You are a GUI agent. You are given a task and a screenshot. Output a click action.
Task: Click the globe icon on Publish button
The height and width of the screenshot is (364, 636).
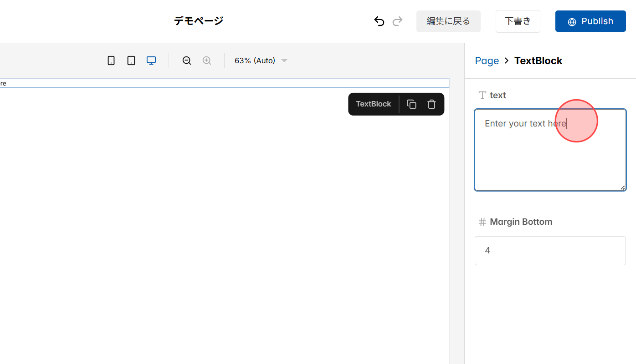click(x=572, y=21)
